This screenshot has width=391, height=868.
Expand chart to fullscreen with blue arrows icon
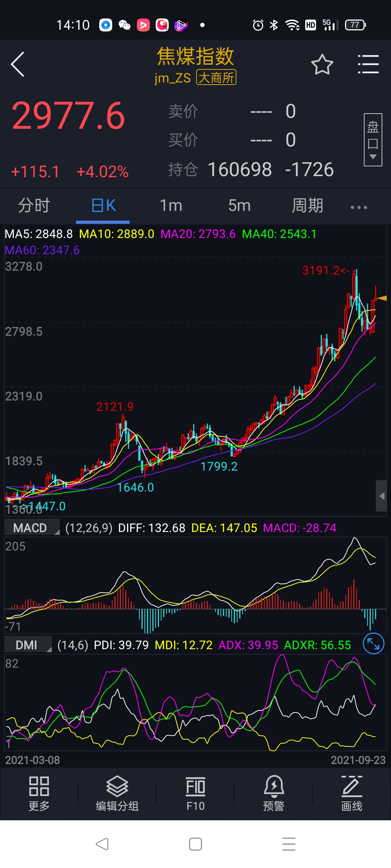coord(373,644)
